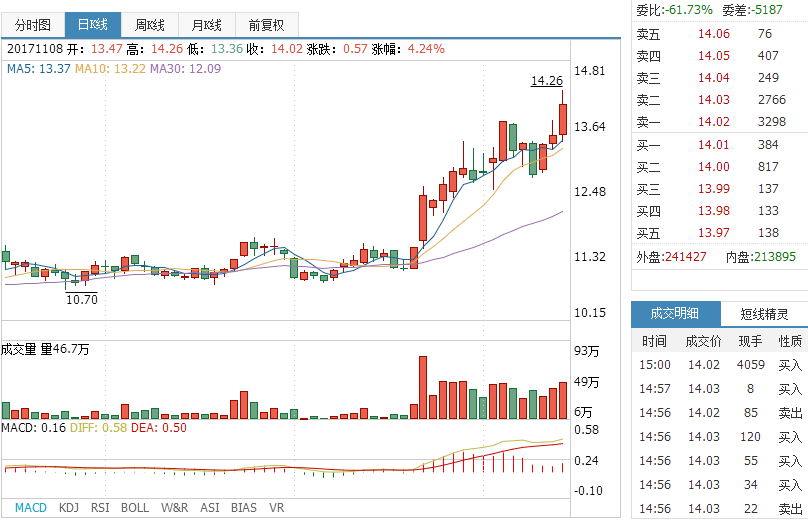Click the 买二 volume 817
The height and width of the screenshot is (522, 808).
click(x=768, y=167)
